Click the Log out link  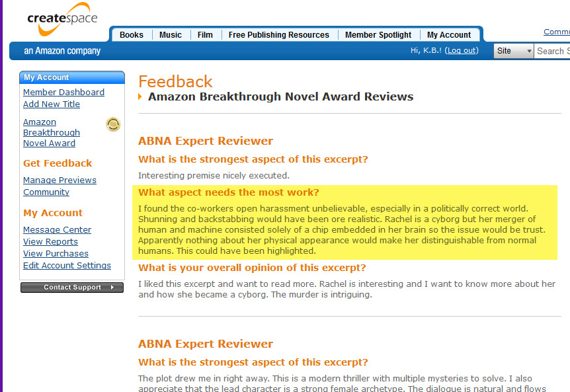point(462,51)
